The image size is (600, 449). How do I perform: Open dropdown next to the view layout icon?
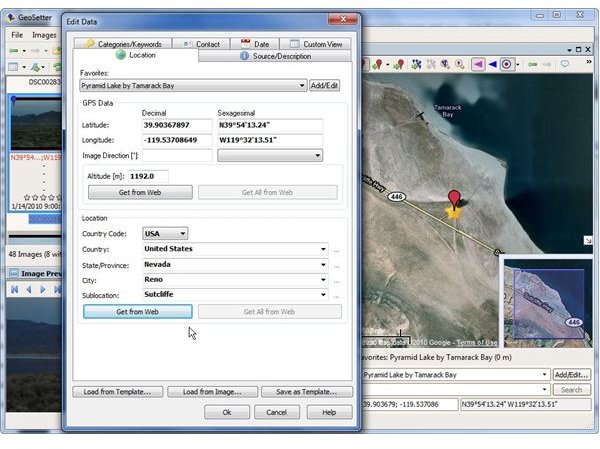tap(24, 67)
